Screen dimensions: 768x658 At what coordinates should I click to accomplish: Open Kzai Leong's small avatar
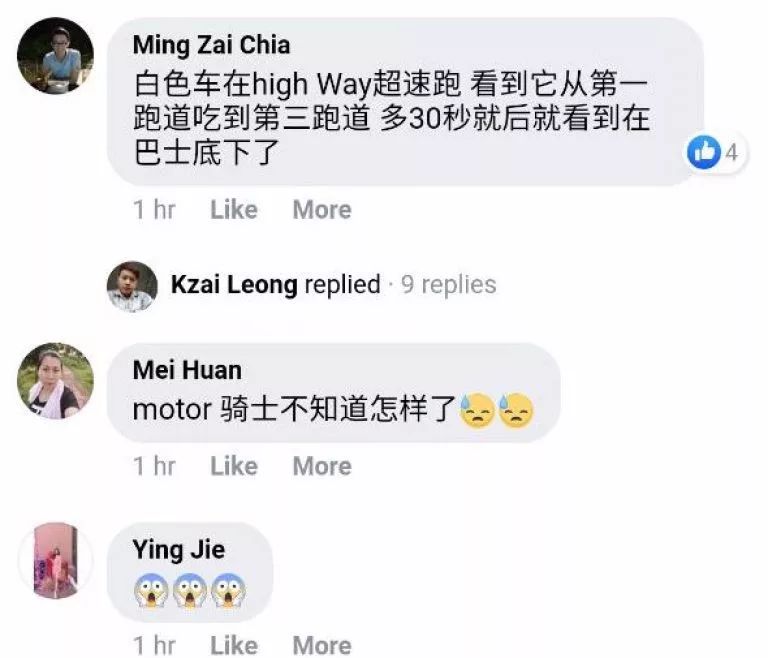132,286
